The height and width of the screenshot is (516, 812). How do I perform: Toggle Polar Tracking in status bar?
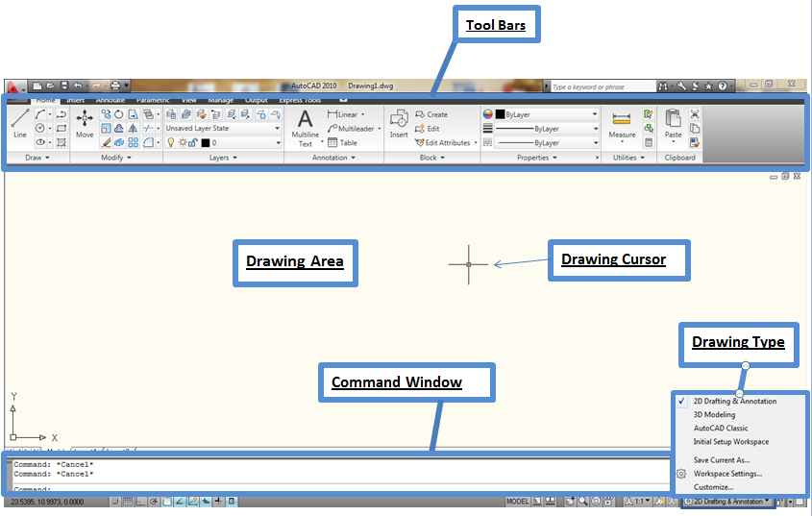154,502
